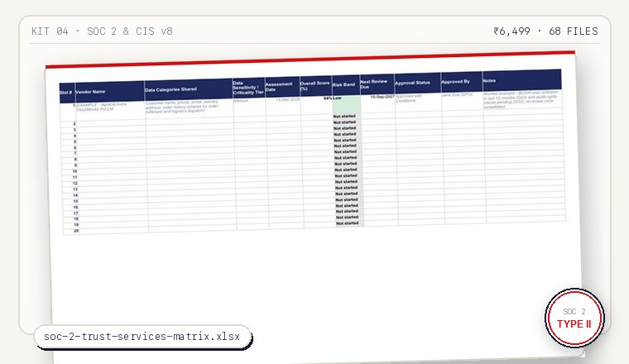Screen dimensions: 629x364
Task: Click the '15-Sep-2027' next review date cell
Action: (378, 104)
